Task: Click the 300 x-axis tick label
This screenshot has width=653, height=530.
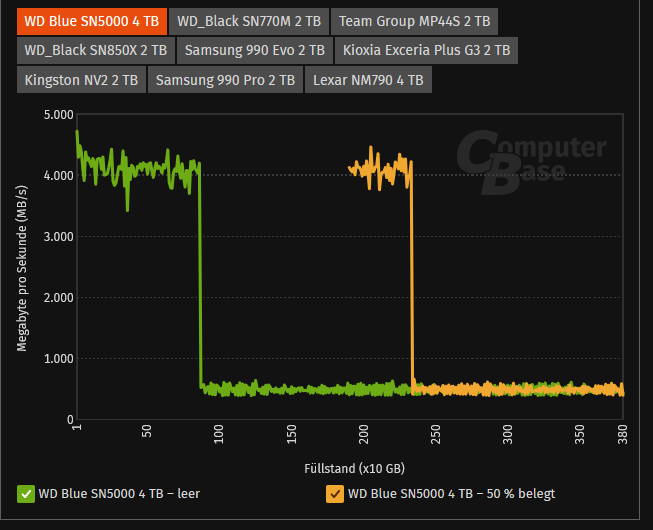Action: coord(508,434)
